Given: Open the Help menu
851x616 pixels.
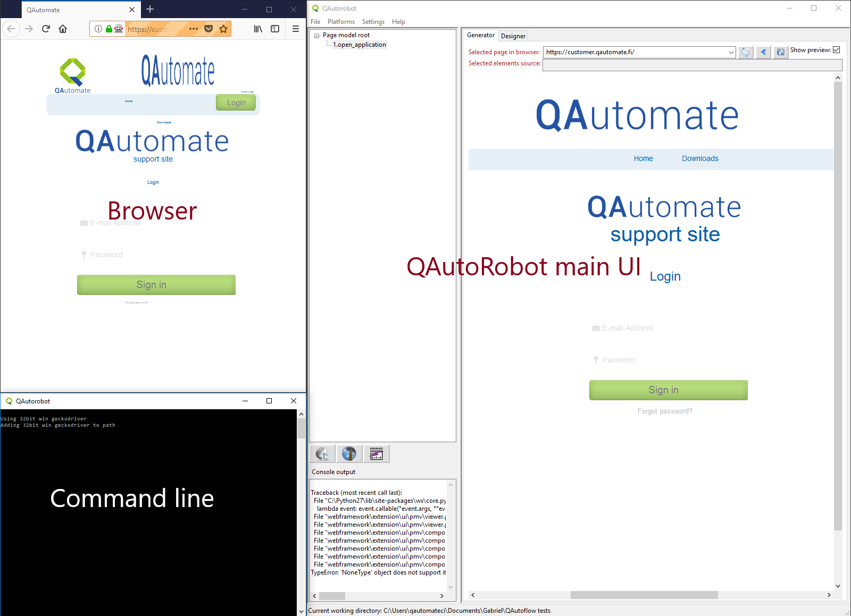Looking at the screenshot, I should point(398,22).
